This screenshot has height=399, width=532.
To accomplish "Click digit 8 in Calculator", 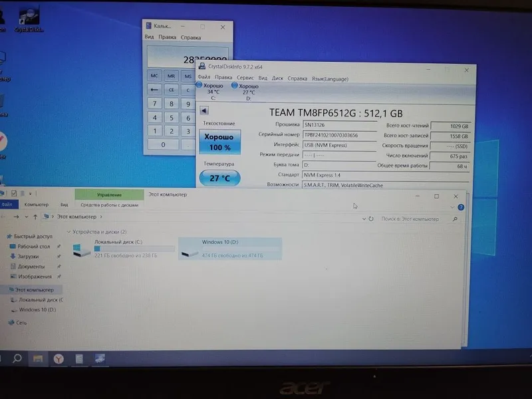I will tap(172, 104).
